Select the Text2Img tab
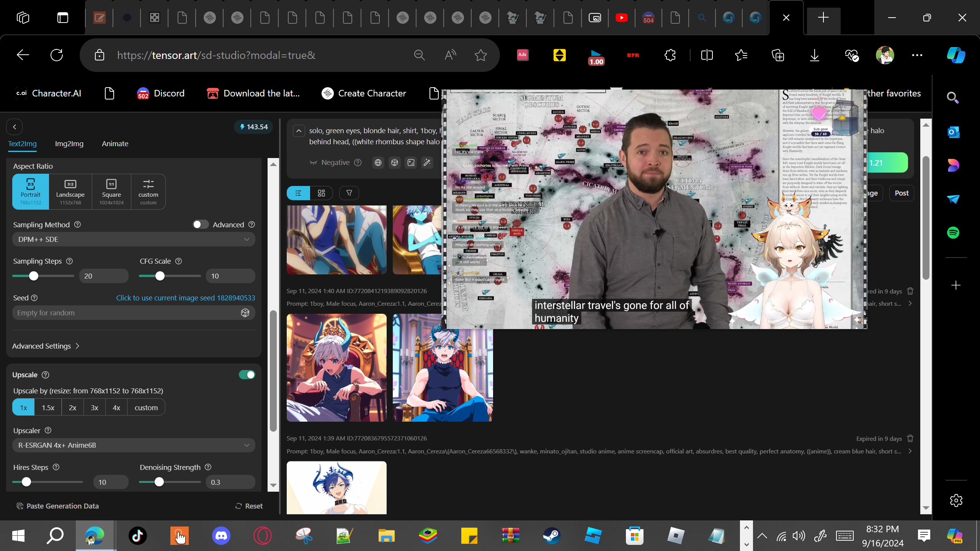Image resolution: width=980 pixels, height=551 pixels. click(23, 144)
